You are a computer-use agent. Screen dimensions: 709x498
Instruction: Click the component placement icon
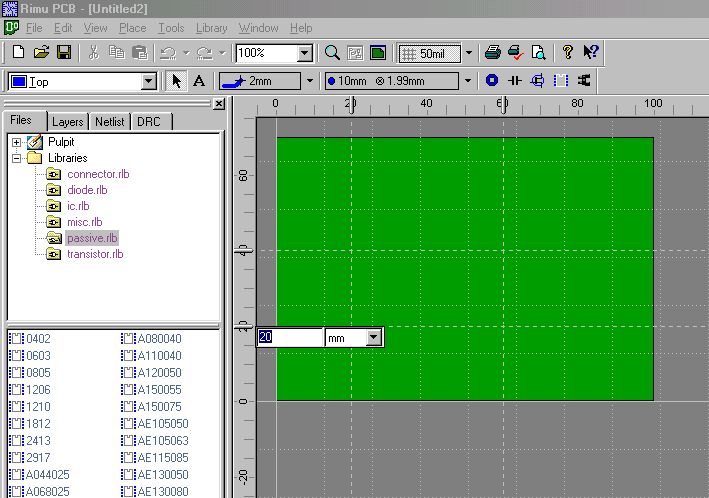(537, 81)
